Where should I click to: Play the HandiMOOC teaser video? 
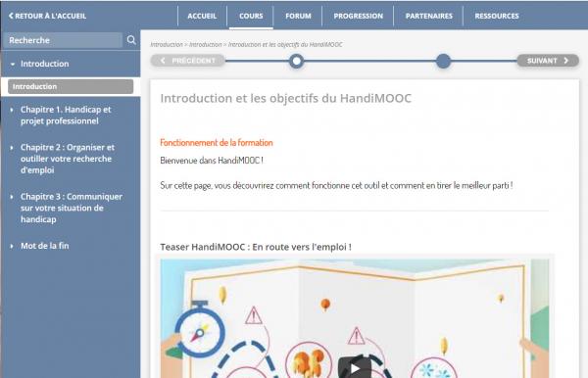coord(355,369)
